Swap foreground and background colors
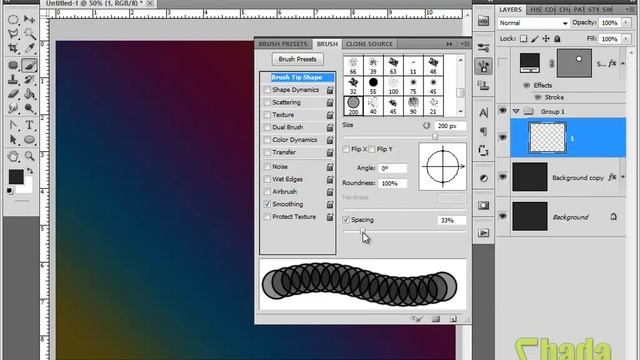Image resolution: width=640 pixels, height=360 pixels. (30, 171)
